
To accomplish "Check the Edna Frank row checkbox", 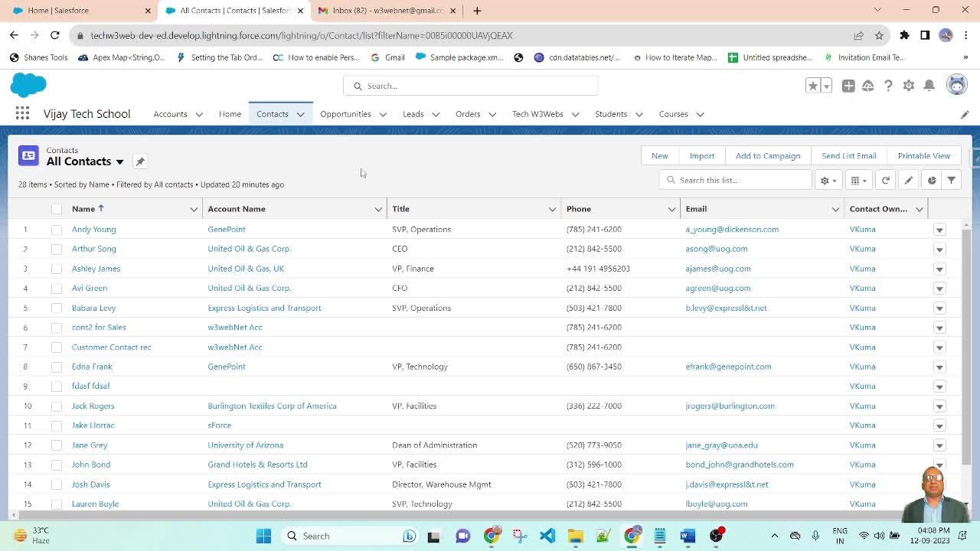I will [57, 367].
